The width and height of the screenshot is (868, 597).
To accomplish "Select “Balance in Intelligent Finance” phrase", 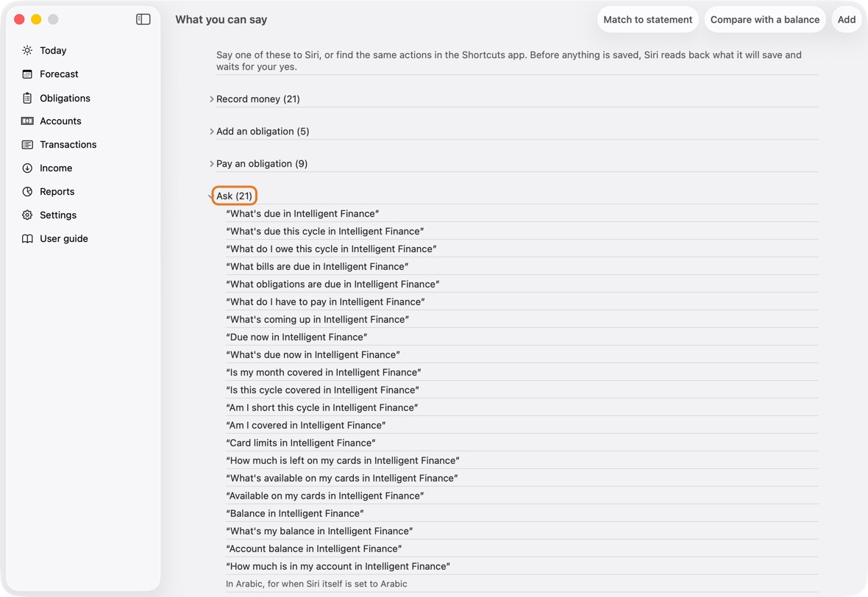I will click(294, 513).
